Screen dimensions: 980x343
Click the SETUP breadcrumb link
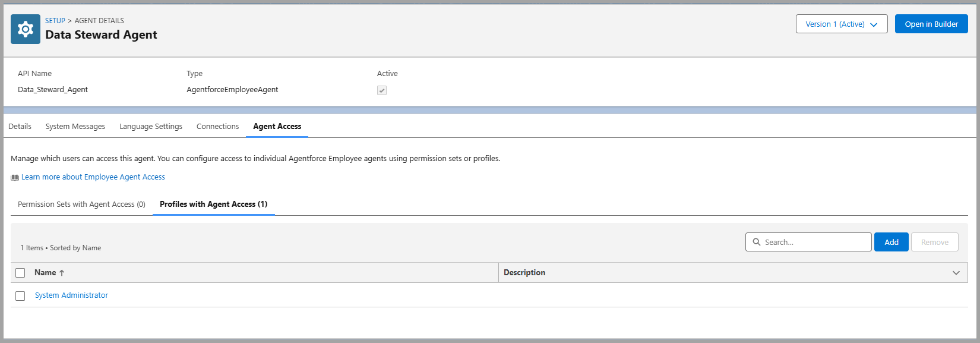tap(55, 20)
